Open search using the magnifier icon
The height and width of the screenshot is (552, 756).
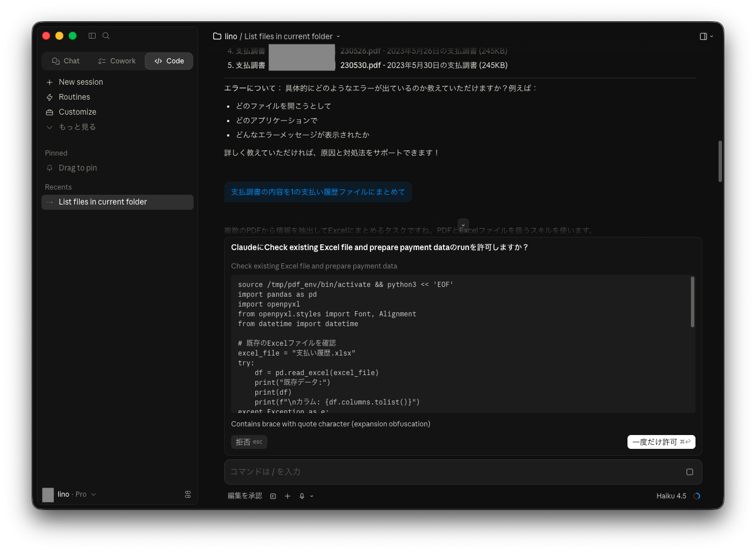[x=106, y=36]
